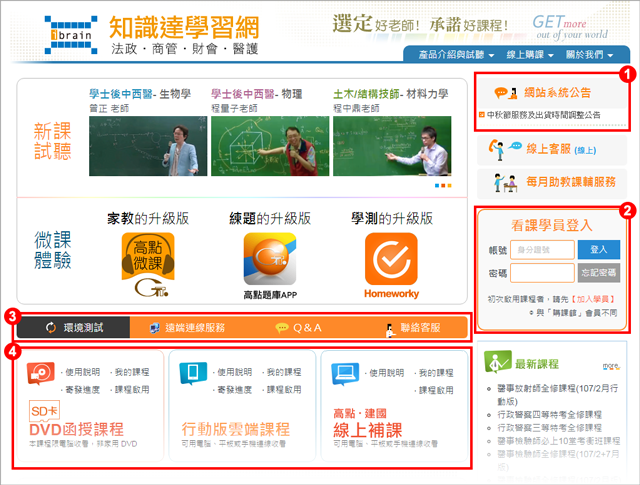
Task: Open 學士後中西醫- 生物學 title
Action: pos(140,94)
